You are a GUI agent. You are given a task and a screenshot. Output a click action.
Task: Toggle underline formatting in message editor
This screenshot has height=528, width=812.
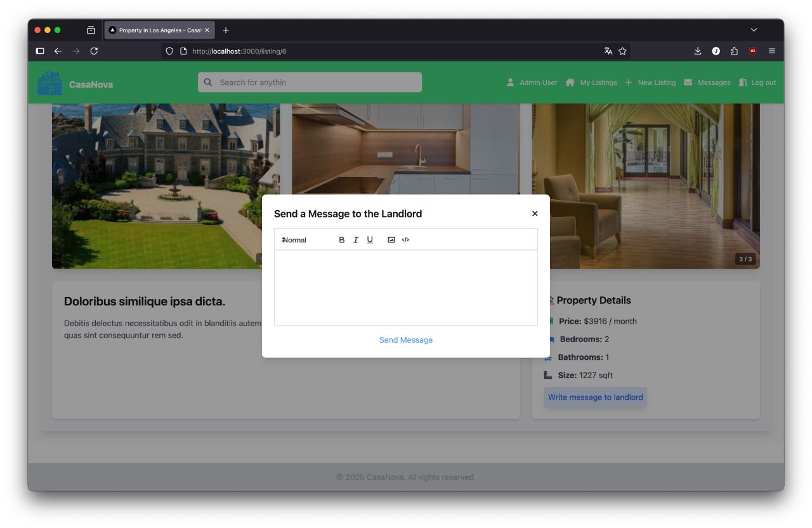click(x=370, y=240)
